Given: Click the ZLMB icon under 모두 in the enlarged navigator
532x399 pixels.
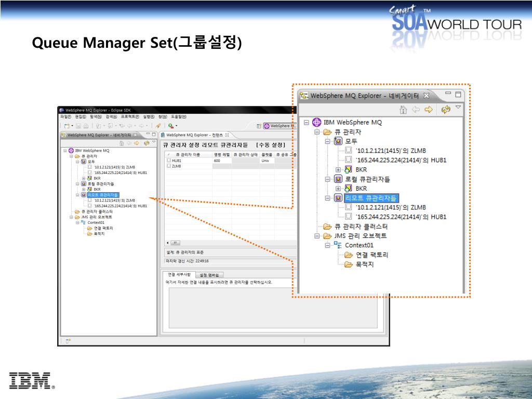Looking at the screenshot, I should pos(349,150).
